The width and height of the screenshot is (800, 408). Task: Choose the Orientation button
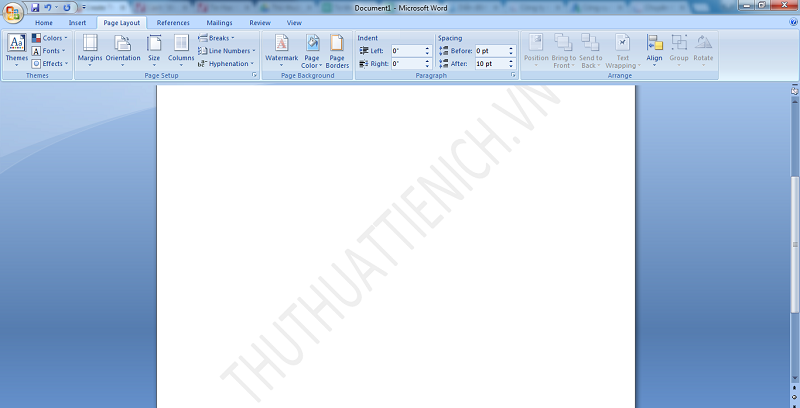[123, 48]
